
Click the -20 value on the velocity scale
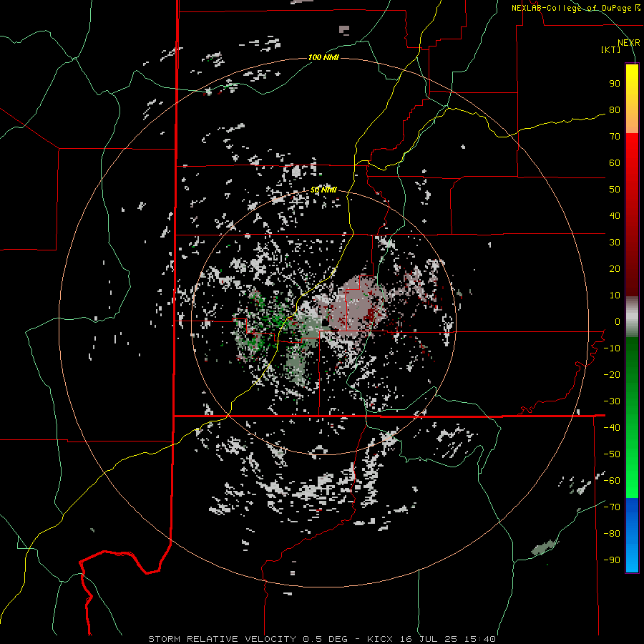(x=612, y=375)
